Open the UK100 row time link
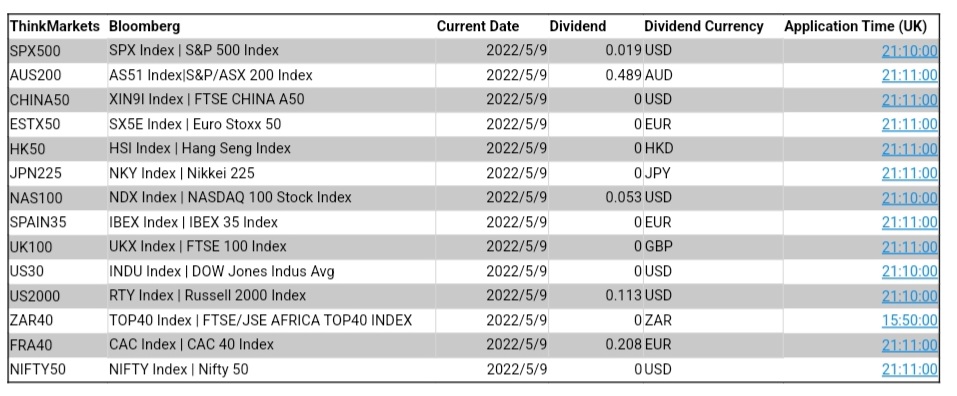957x396 pixels. (x=909, y=247)
